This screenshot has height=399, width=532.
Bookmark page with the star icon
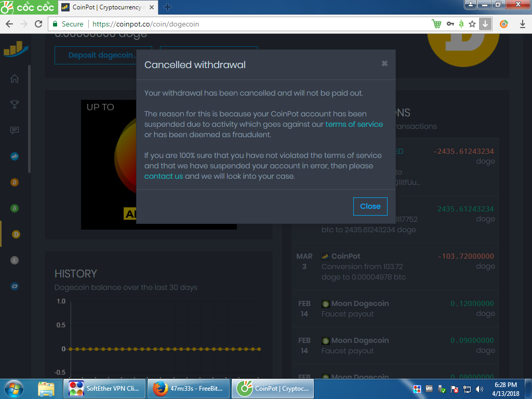coord(472,24)
